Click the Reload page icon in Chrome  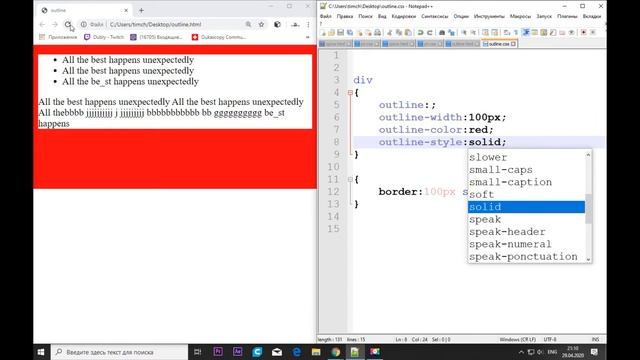(68, 24)
